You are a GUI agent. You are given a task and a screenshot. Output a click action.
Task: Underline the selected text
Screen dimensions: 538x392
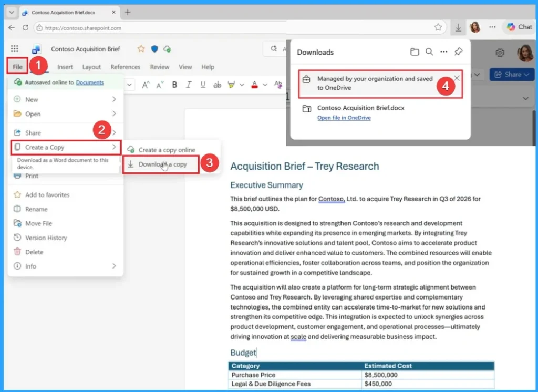(x=203, y=85)
